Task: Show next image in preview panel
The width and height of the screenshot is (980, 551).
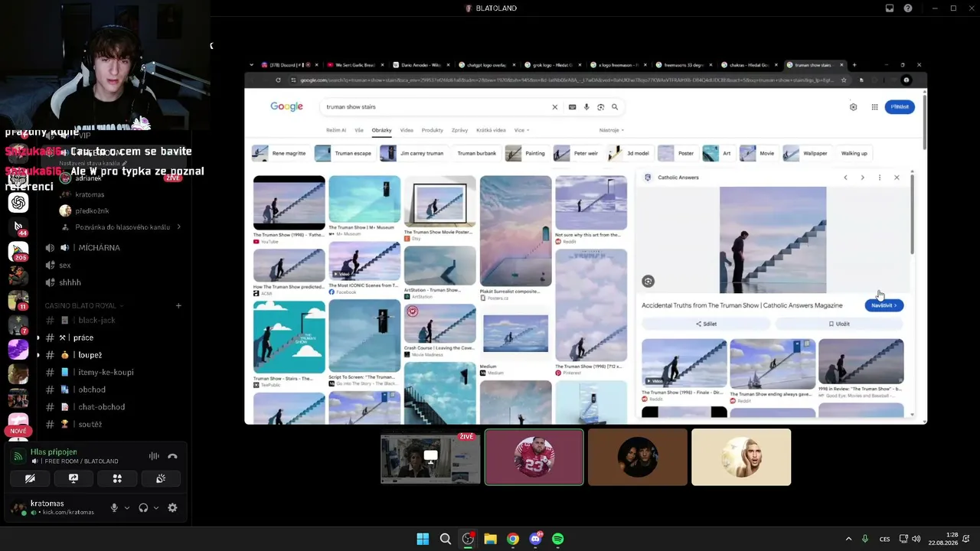Action: 862,178
